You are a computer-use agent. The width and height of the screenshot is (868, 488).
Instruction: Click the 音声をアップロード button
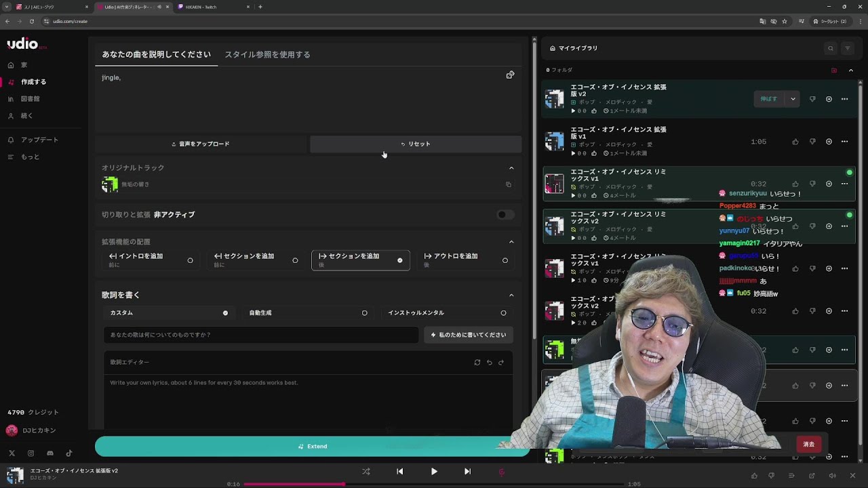click(201, 144)
